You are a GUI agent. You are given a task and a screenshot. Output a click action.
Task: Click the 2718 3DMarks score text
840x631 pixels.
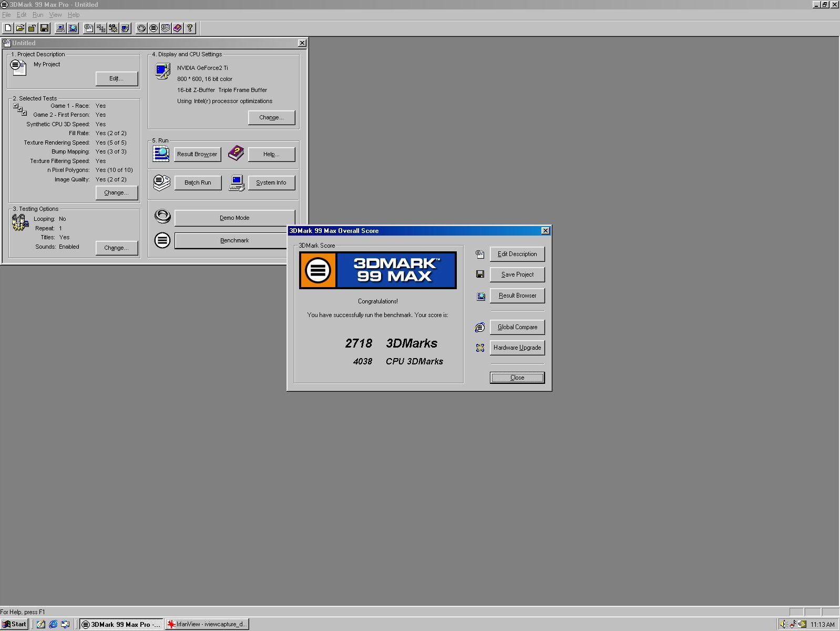tap(391, 343)
